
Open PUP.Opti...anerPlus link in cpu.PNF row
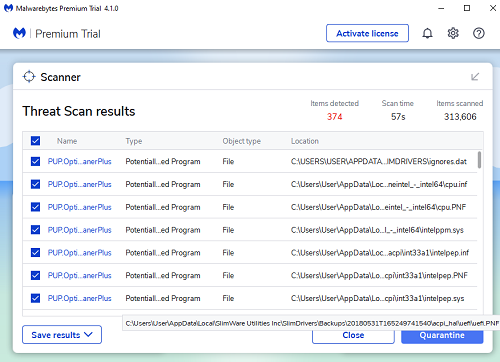click(x=79, y=207)
